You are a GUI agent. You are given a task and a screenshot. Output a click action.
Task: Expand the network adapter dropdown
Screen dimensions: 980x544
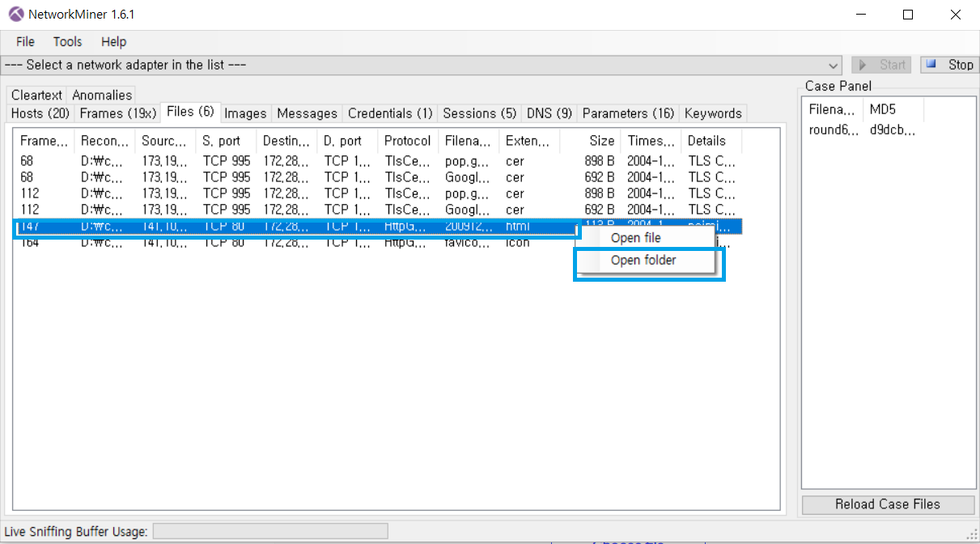[x=834, y=66]
